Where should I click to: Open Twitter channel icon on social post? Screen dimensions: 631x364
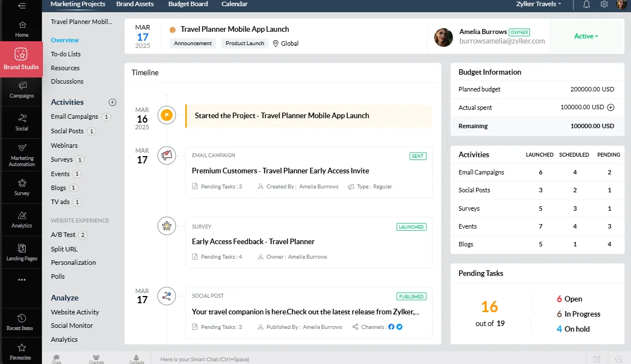click(399, 327)
